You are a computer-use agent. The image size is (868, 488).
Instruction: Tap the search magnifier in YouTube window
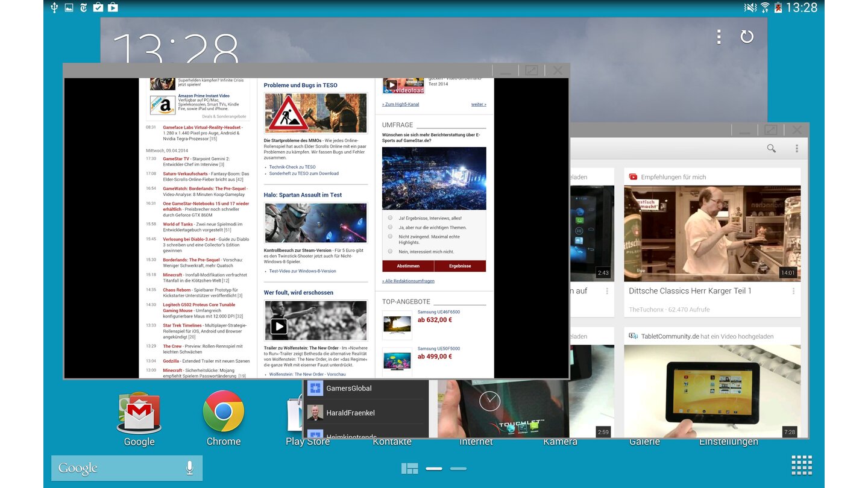click(x=771, y=148)
